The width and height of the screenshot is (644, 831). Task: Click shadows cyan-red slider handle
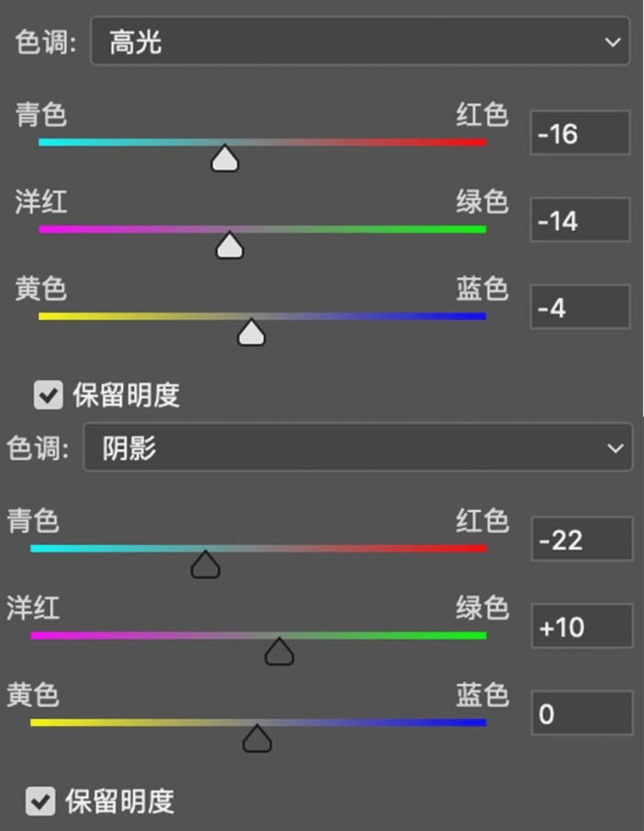205,564
